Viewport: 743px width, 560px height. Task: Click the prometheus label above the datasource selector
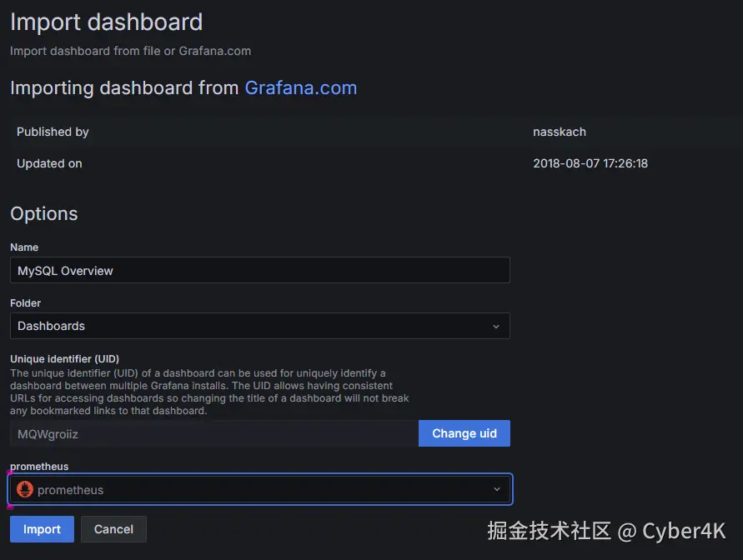[39, 467]
